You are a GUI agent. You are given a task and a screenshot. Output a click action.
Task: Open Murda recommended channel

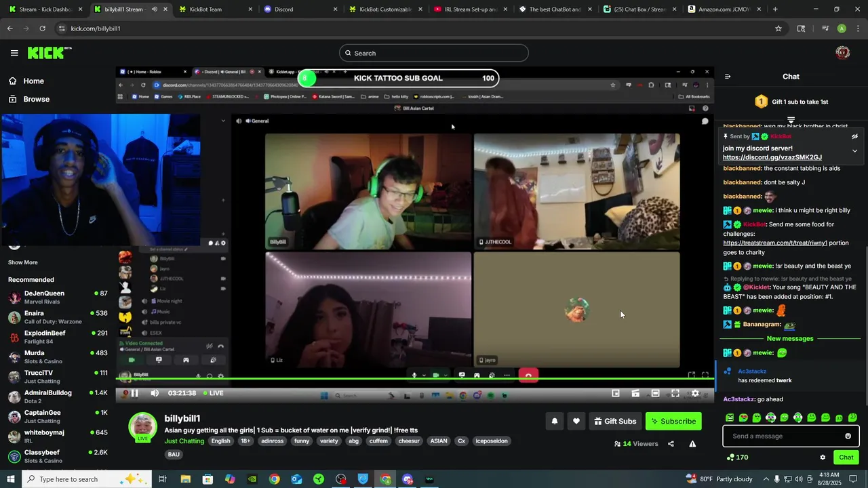[x=58, y=357]
